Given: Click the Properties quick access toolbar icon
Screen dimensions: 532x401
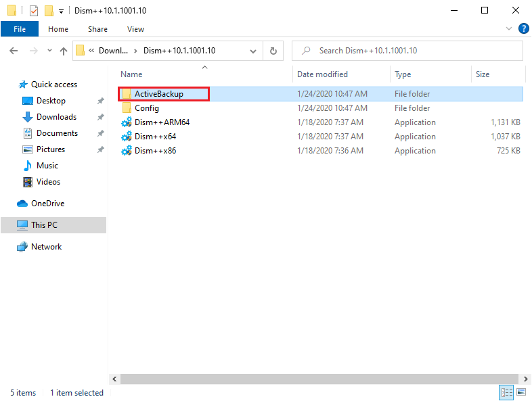Looking at the screenshot, I should point(34,11).
